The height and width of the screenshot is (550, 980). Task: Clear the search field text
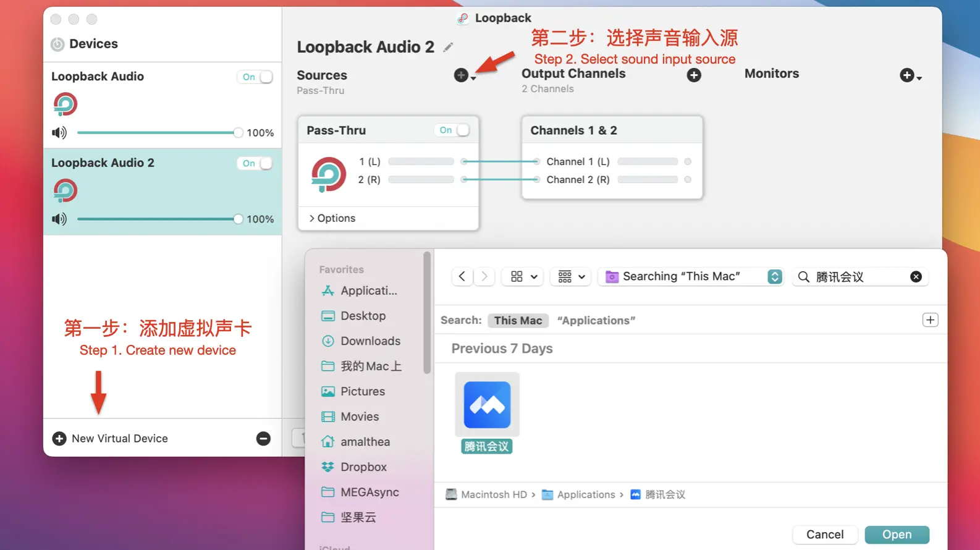916,277
